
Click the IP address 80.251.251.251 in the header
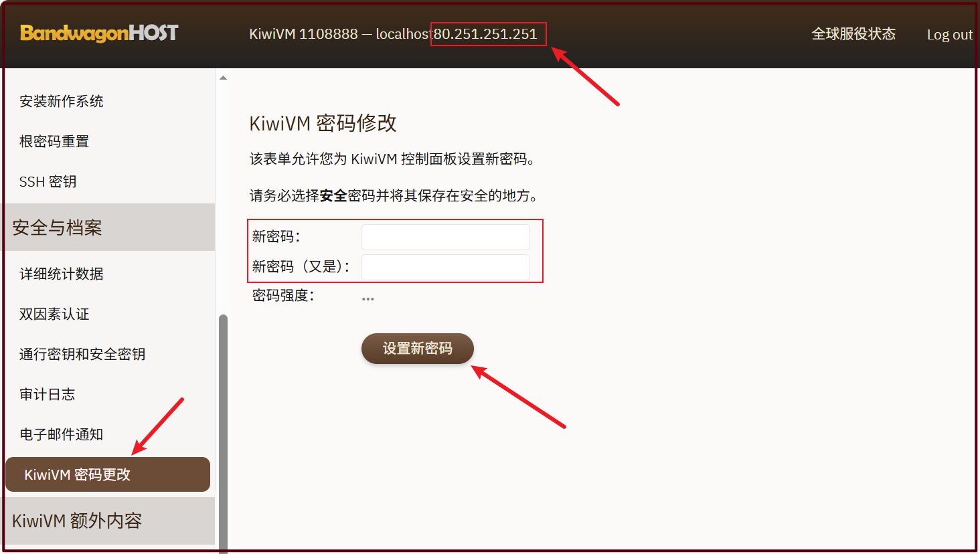[x=485, y=34]
